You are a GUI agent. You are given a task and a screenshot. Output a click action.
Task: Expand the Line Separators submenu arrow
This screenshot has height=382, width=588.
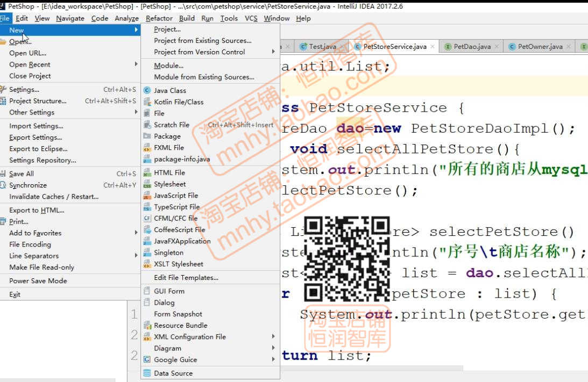[x=136, y=255]
